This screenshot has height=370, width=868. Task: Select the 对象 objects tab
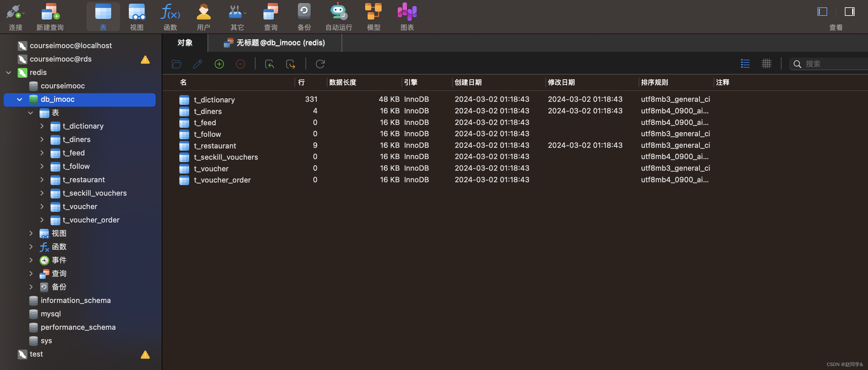pyautogui.click(x=185, y=43)
